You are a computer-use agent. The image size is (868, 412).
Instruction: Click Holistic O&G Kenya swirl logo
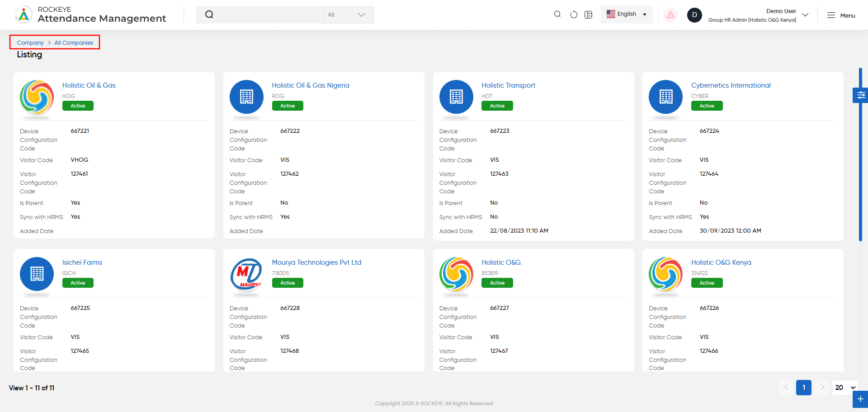[x=665, y=274]
